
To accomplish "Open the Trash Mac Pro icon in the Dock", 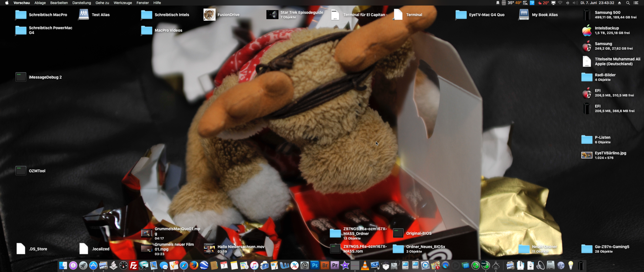I will pyautogui.click(x=581, y=266).
